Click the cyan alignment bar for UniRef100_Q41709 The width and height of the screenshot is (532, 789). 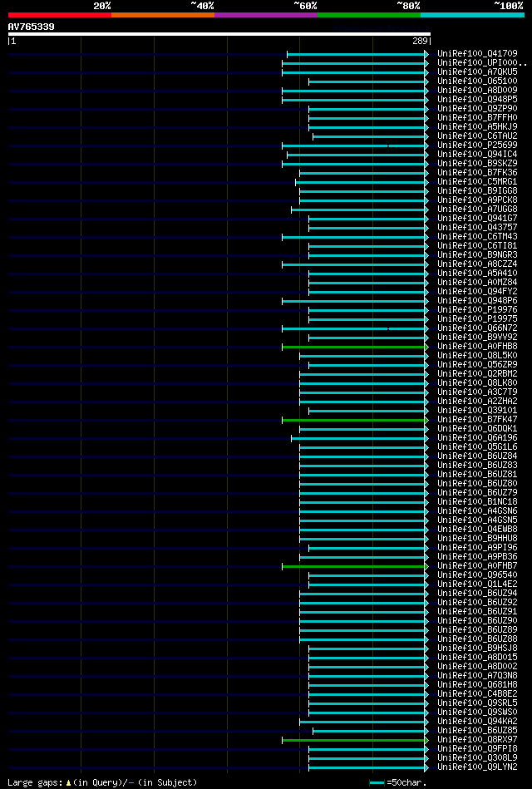click(357, 54)
